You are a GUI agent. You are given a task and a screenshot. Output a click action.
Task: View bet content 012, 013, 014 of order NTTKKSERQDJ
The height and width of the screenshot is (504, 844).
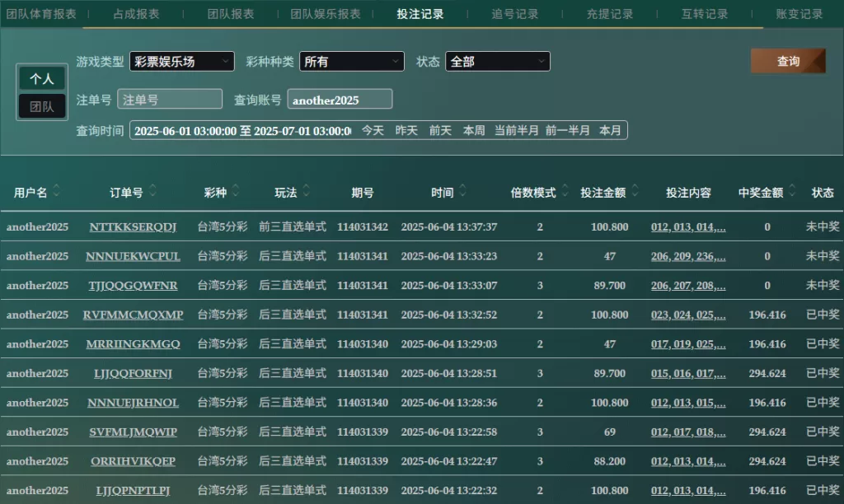688,227
